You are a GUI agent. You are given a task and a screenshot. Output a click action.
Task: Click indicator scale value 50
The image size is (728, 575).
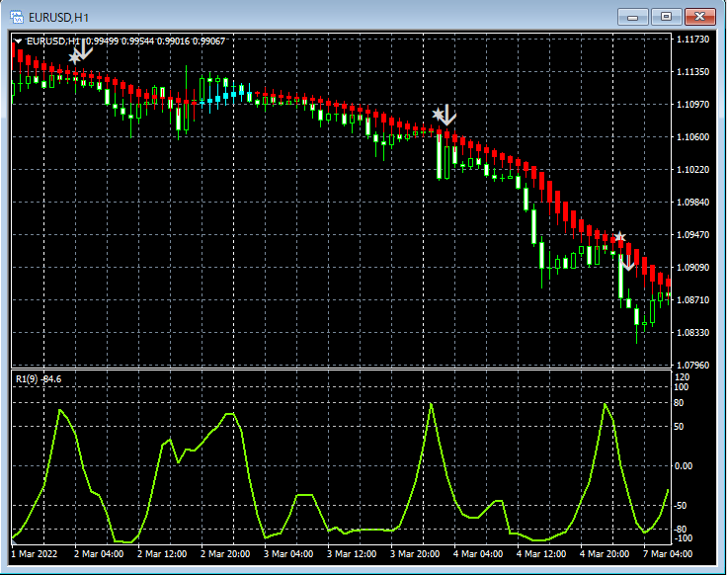[679, 427]
